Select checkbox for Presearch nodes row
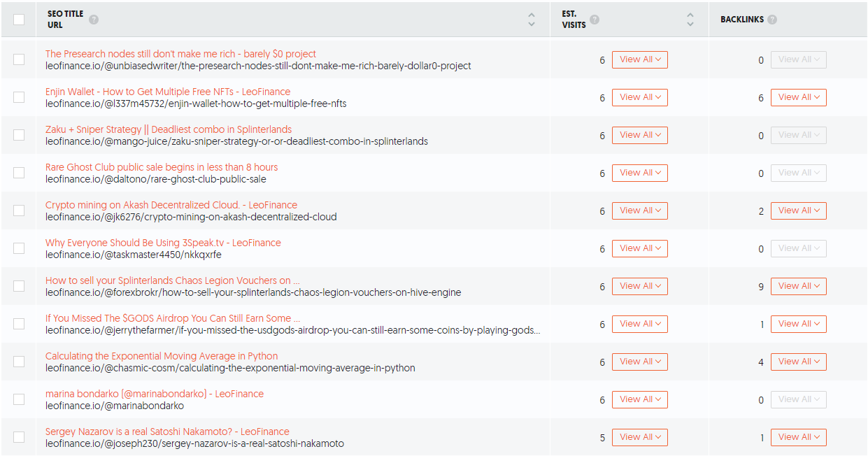The width and height of the screenshot is (868, 456). 19,59
